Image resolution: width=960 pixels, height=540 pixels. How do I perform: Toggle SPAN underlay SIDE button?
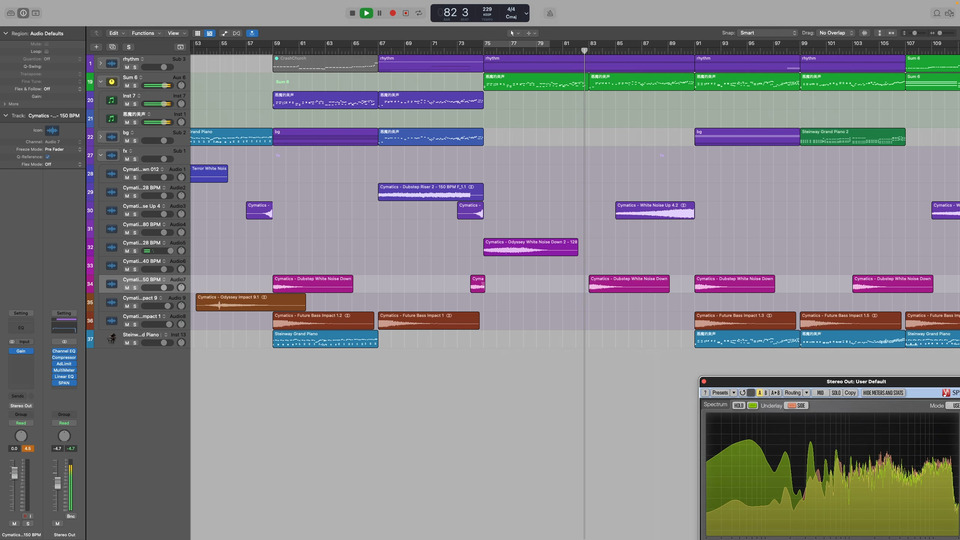click(797, 405)
